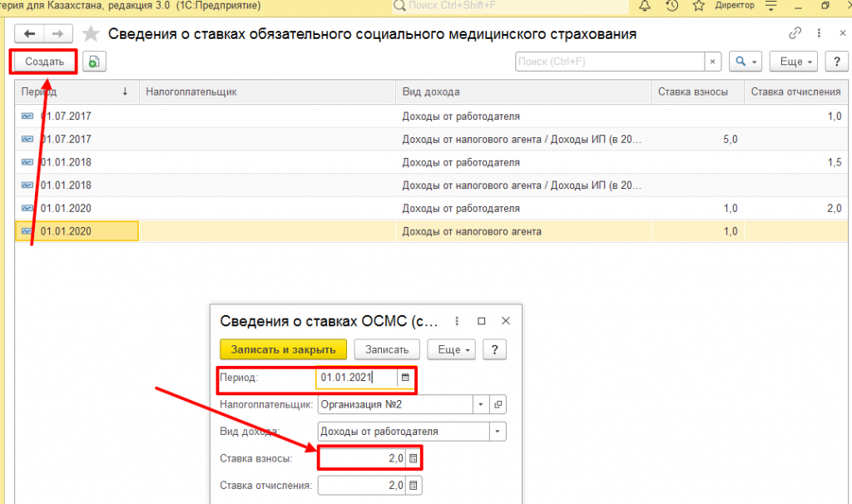Click the vertical dots menu in the dialog title
Viewport: 852px width, 504px height.
456,321
